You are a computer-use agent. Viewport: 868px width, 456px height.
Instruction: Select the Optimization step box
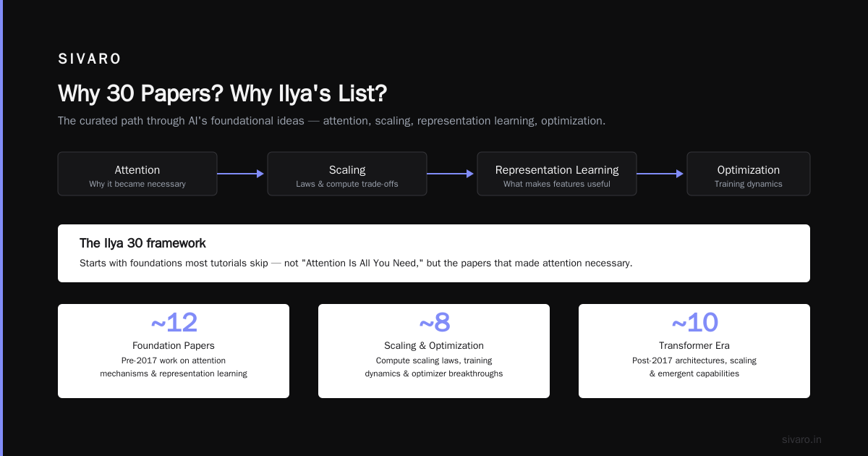point(749,174)
